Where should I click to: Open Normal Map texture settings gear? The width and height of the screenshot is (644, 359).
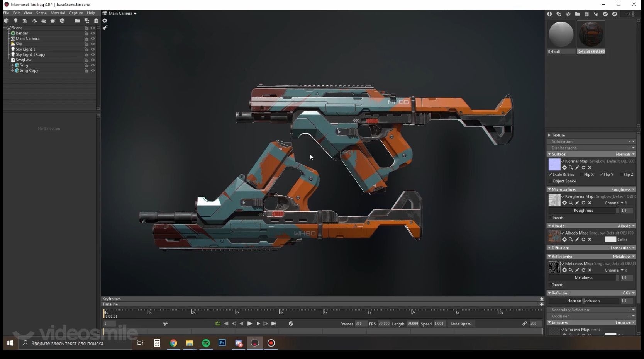coord(564,167)
